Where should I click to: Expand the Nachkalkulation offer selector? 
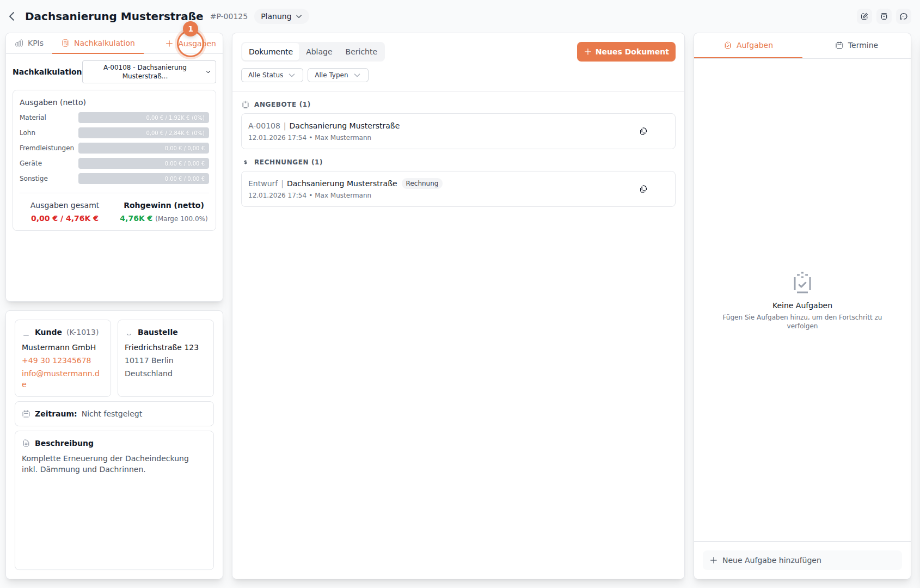click(149, 72)
